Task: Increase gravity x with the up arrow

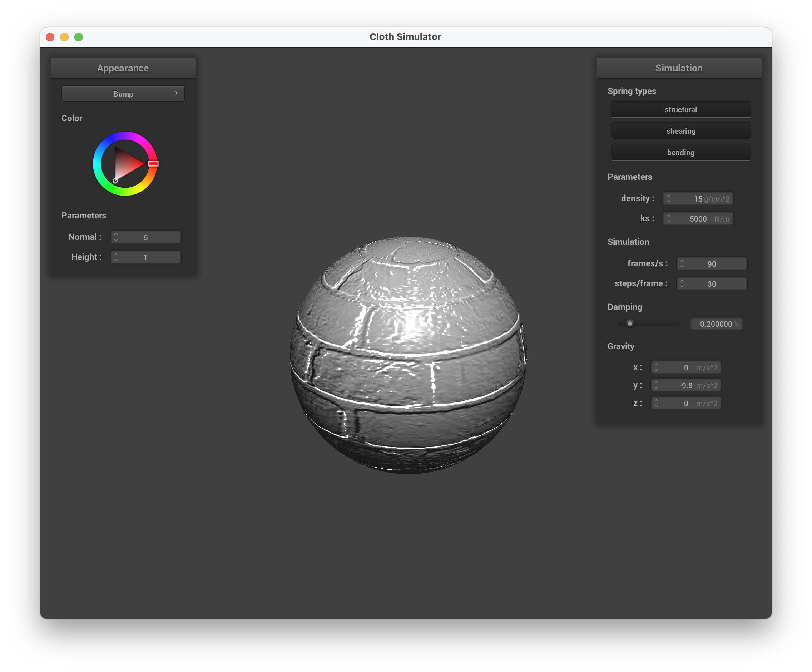Action: click(x=656, y=365)
